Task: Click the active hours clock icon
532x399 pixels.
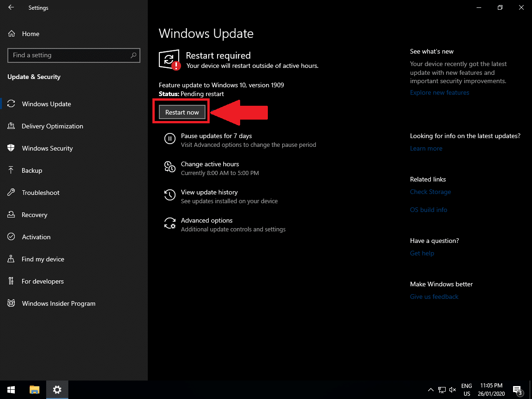Action: pos(169,167)
